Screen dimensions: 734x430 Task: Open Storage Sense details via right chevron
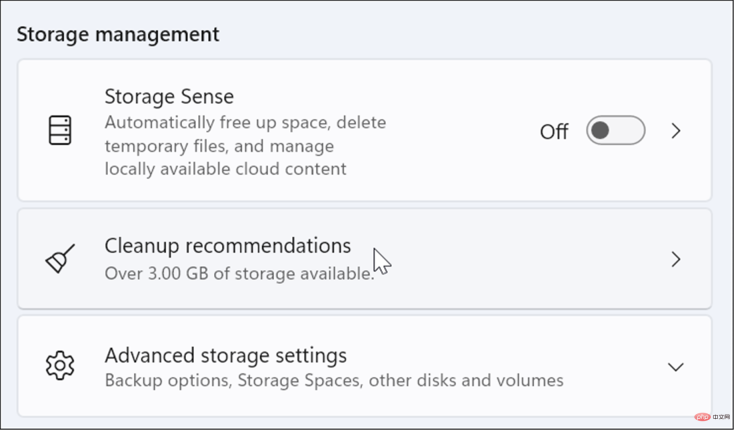pyautogui.click(x=676, y=131)
